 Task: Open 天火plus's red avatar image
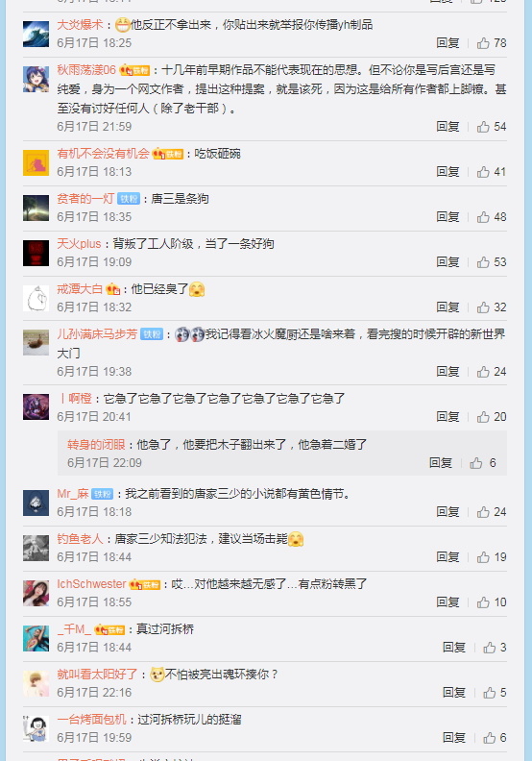(36, 253)
